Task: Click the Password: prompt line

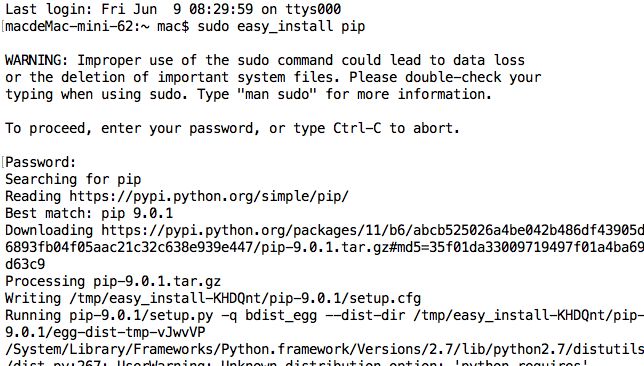Action: point(41,162)
